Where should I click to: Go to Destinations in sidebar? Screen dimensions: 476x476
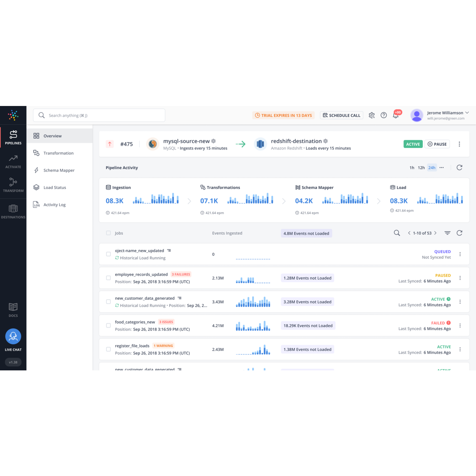(13, 211)
